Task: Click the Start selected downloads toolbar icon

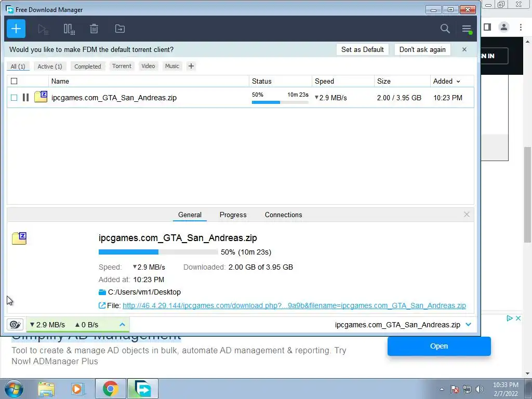Action: pyautogui.click(x=43, y=29)
